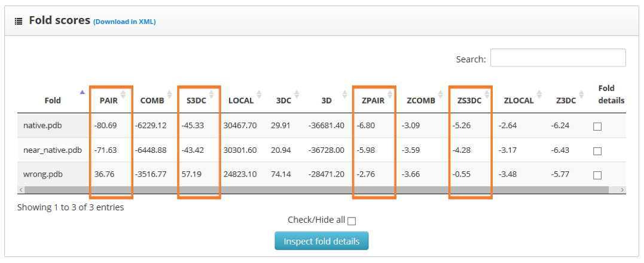This screenshot has height=263, width=644.
Task: Click the horizontal scrollbar left arrow
Action: click(x=20, y=190)
